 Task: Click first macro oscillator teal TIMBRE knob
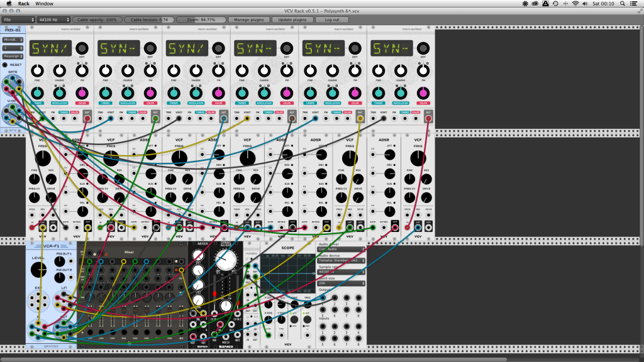(x=37, y=93)
